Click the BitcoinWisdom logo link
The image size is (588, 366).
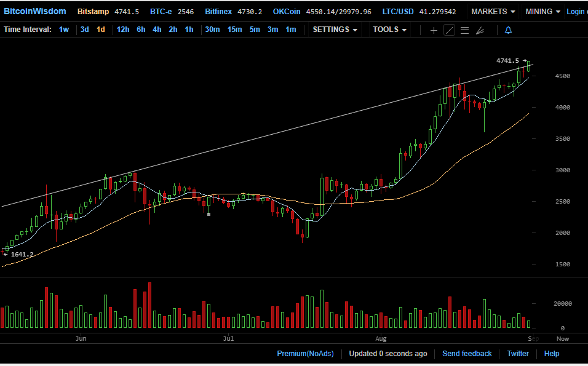tap(35, 11)
